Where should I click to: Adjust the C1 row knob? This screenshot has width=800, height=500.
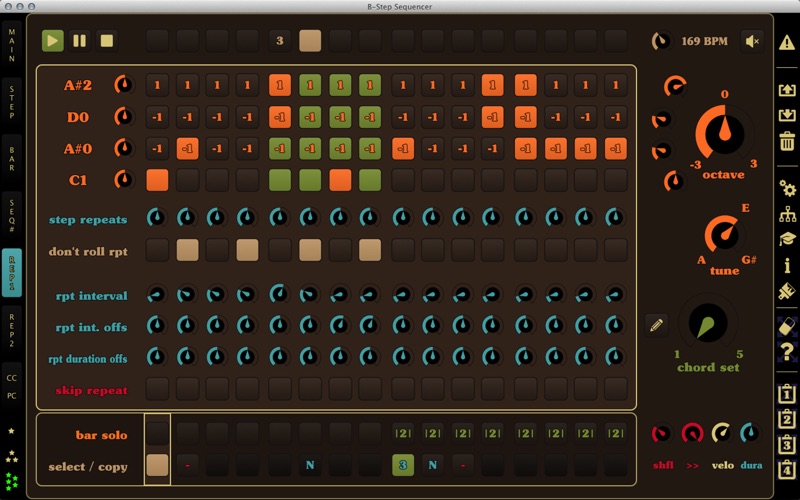point(123,180)
